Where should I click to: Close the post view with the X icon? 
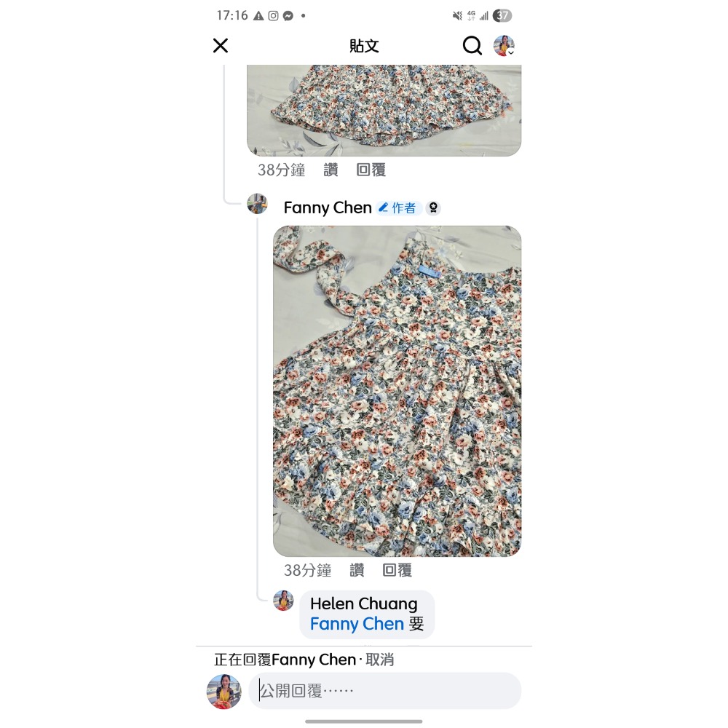(x=221, y=45)
